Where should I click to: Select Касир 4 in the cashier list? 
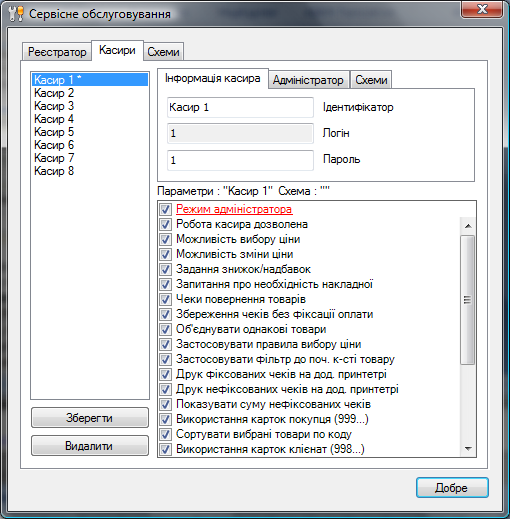click(x=90, y=119)
